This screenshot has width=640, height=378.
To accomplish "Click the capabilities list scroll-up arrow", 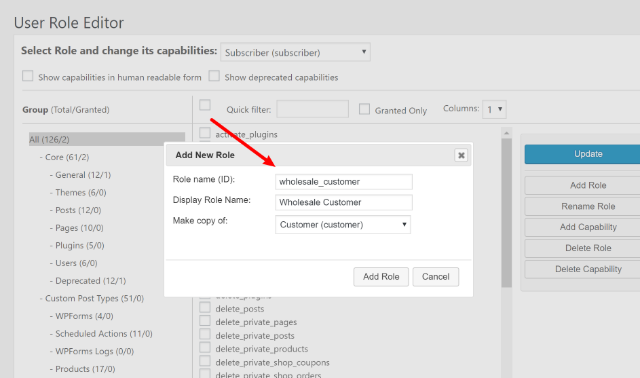I will 507,133.
